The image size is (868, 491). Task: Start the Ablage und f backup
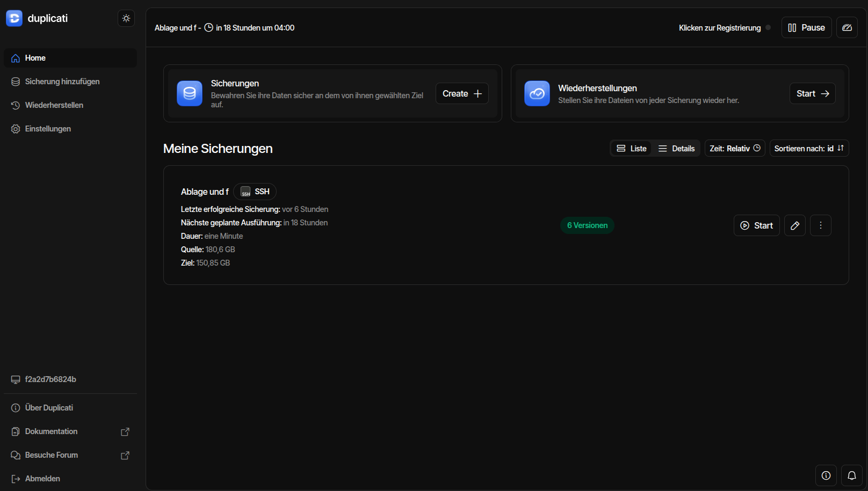coord(756,225)
